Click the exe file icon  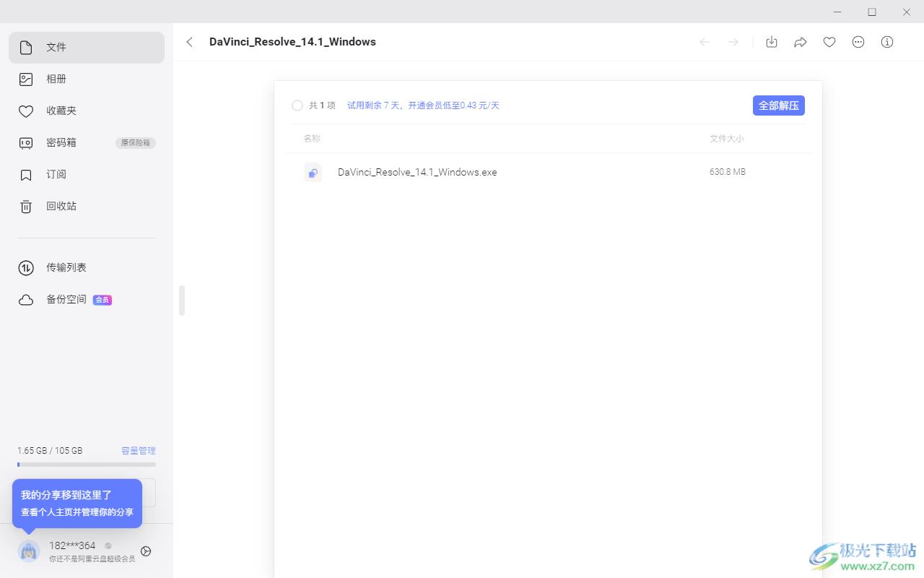313,172
